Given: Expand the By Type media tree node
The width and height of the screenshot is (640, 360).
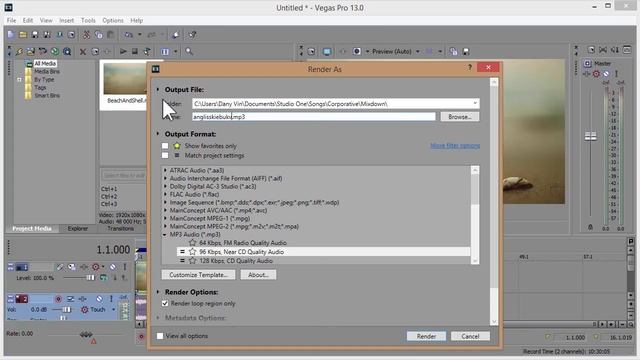Looking at the screenshot, I should (x=19, y=80).
